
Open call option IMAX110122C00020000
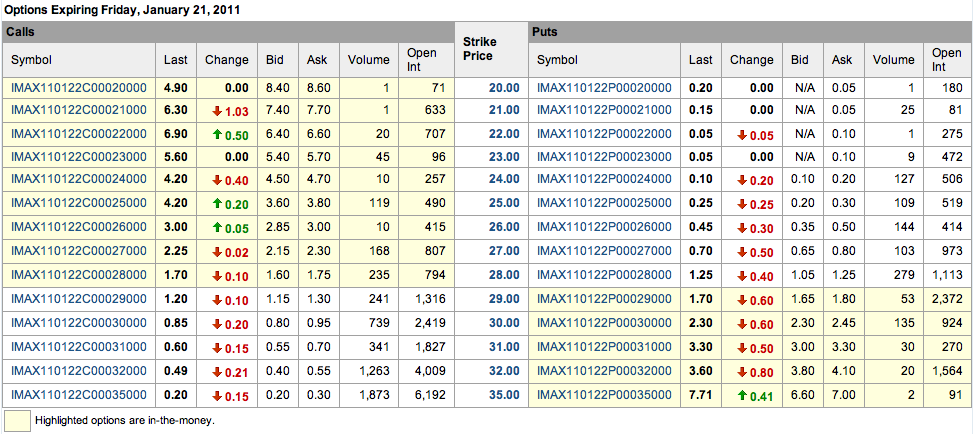pos(78,88)
